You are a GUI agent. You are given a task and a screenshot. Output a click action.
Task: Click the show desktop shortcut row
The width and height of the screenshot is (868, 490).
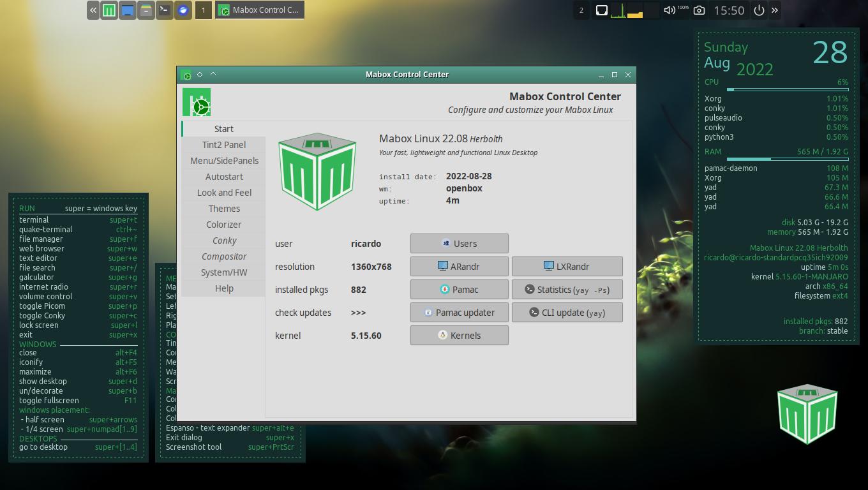point(78,382)
